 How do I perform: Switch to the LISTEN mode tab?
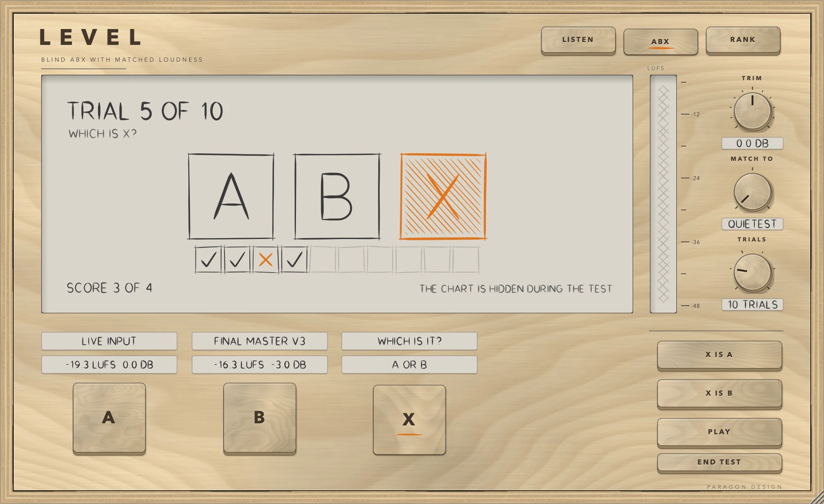click(x=578, y=40)
